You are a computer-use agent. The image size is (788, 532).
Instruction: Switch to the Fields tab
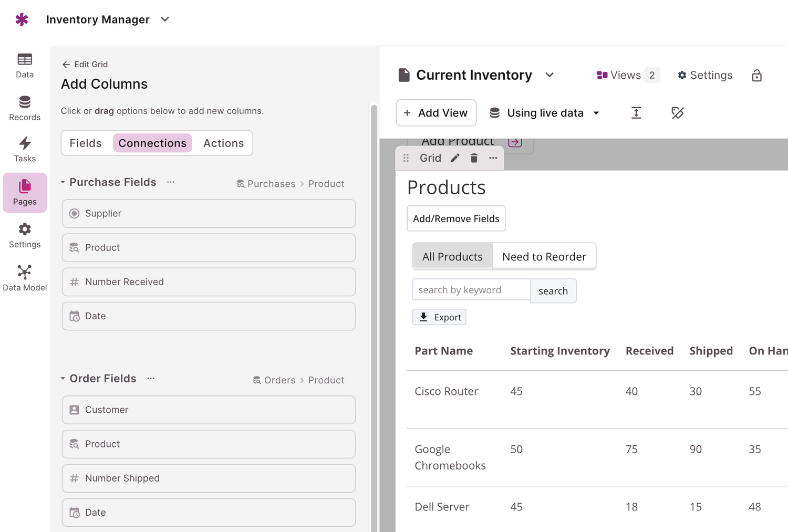(x=86, y=143)
